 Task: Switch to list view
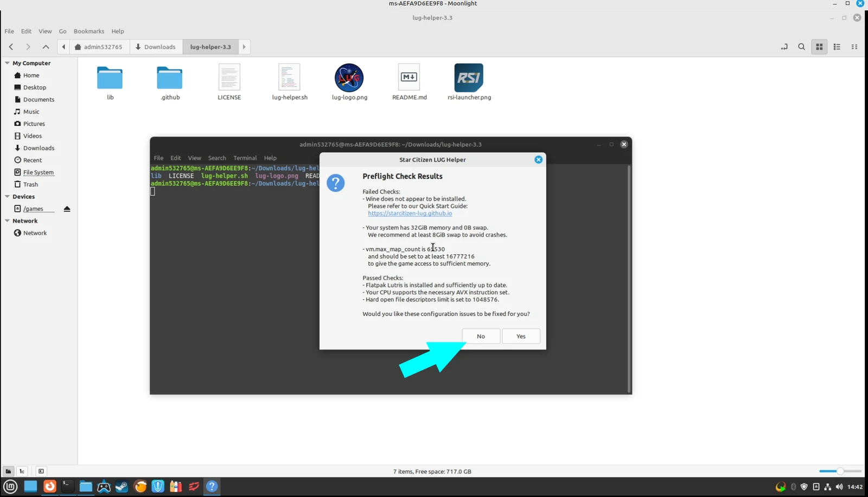tap(837, 47)
